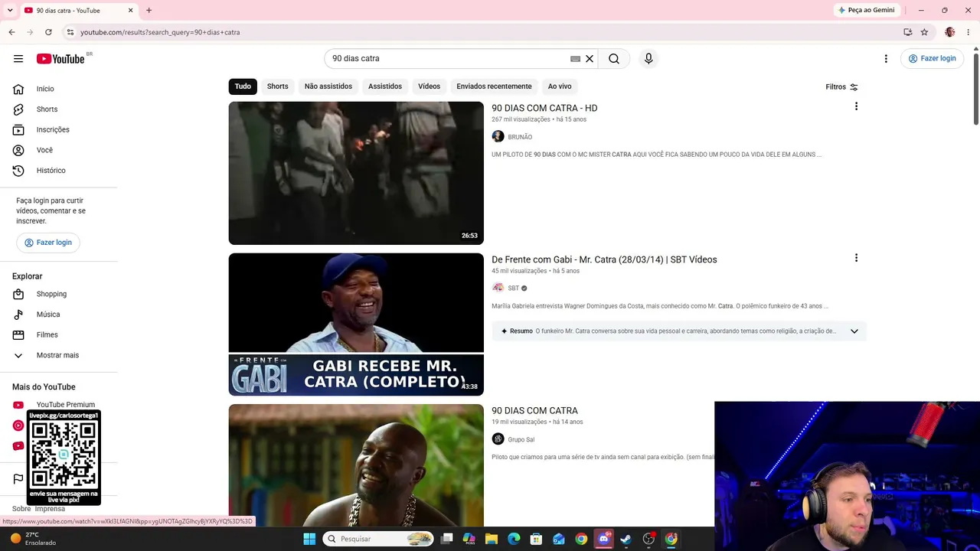The width and height of the screenshot is (980, 551).
Task: Close the 90 dias catra YouTube tab
Action: 130,10
